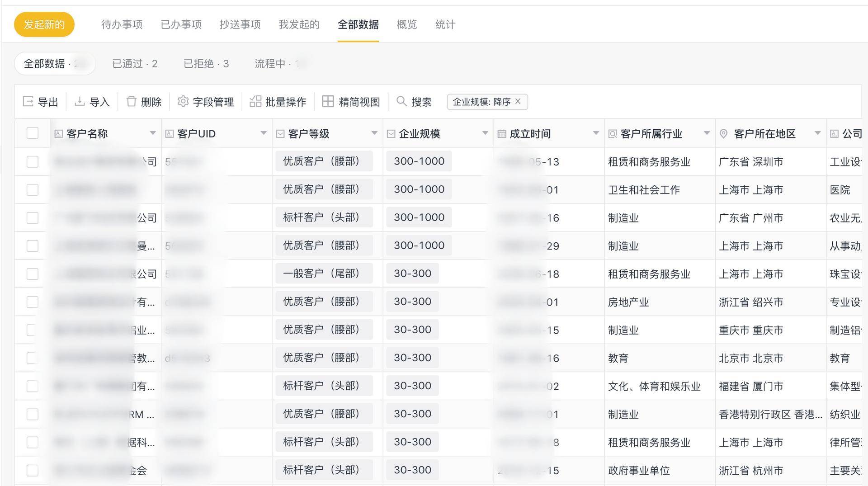Click the 标杆客户（头部） tag for 广州市 row
The width and height of the screenshot is (868, 486).
pos(324,217)
